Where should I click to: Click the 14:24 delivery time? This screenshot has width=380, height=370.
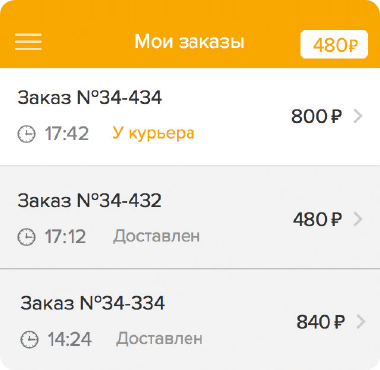[70, 340]
